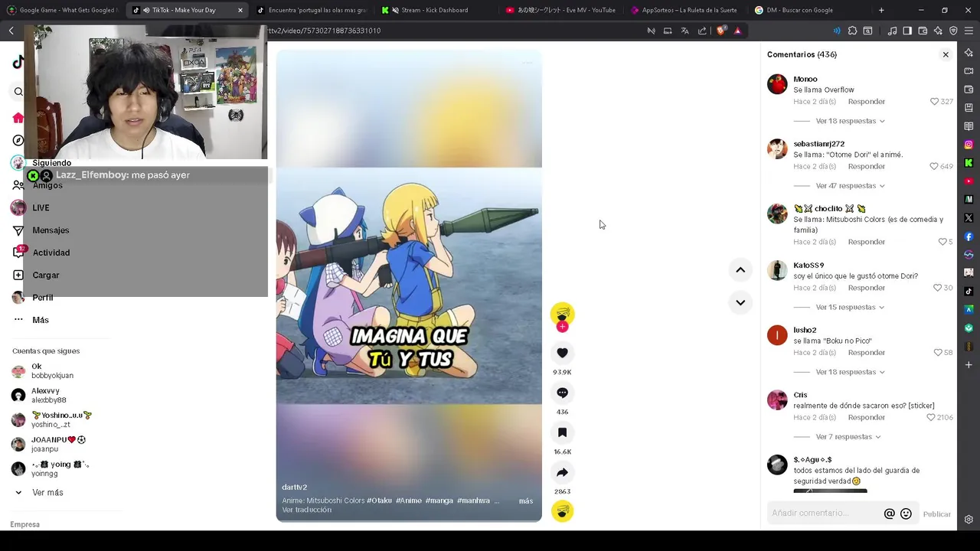The height and width of the screenshot is (551, 980).
Task: Click the translate page icon in address bar
Action: (x=684, y=31)
